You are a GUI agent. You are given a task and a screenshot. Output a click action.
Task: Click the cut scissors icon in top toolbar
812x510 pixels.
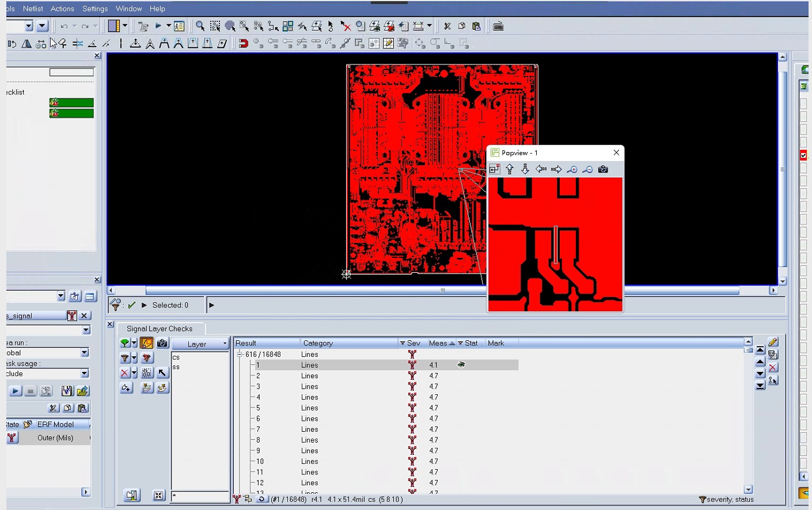click(x=447, y=26)
